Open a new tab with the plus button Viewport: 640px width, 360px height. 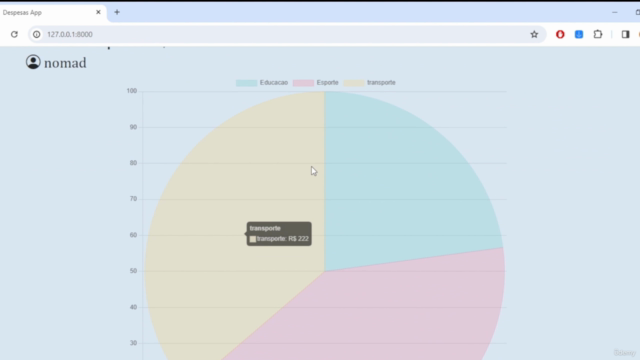[117, 12]
